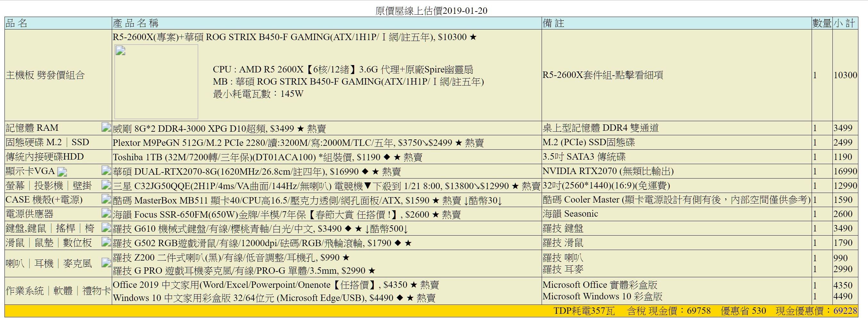The width and height of the screenshot is (868, 325).
Task: Click the page title 原價屋線上估價2019-01-20
Action: tap(431, 11)
